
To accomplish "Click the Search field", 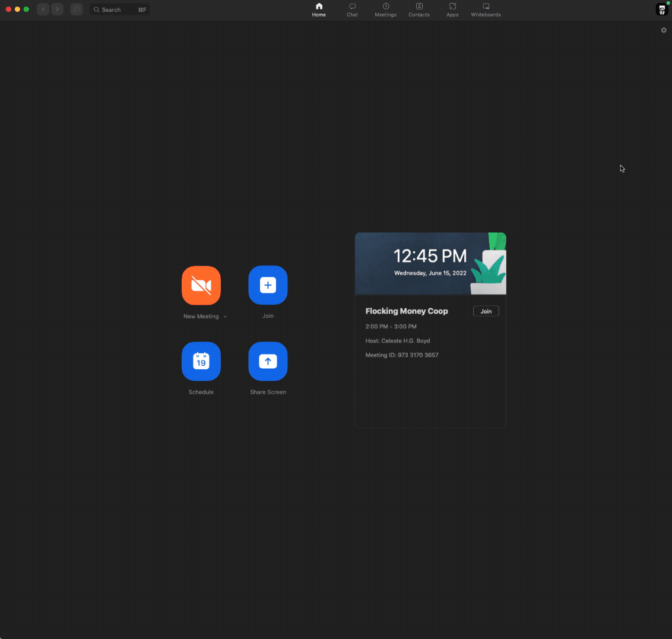I will 120,10.
